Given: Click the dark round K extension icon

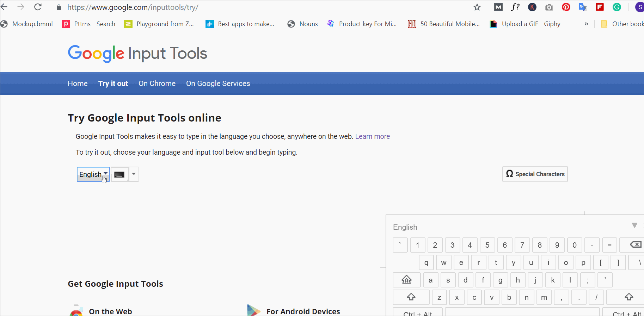Looking at the screenshot, I should (532, 7).
